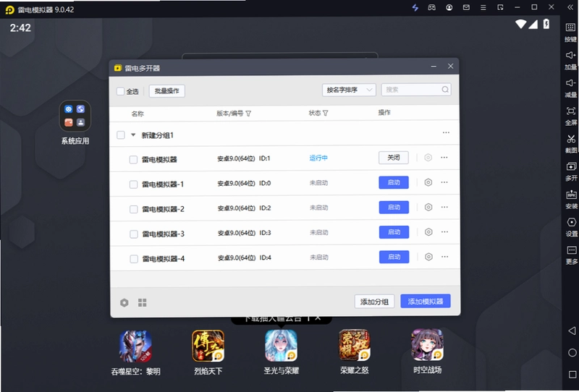Image resolution: width=579 pixels, height=392 pixels.
Task: Launch the 时空战场 game icon
Action: (427, 345)
